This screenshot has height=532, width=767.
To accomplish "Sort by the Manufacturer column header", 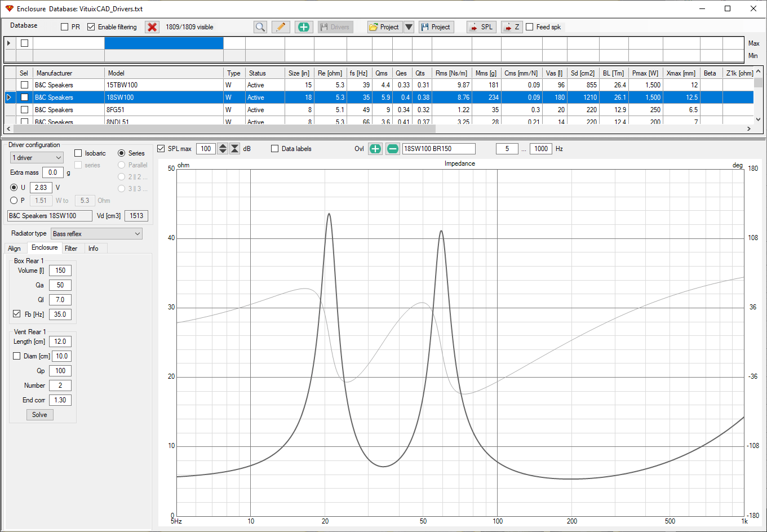I will pos(69,73).
